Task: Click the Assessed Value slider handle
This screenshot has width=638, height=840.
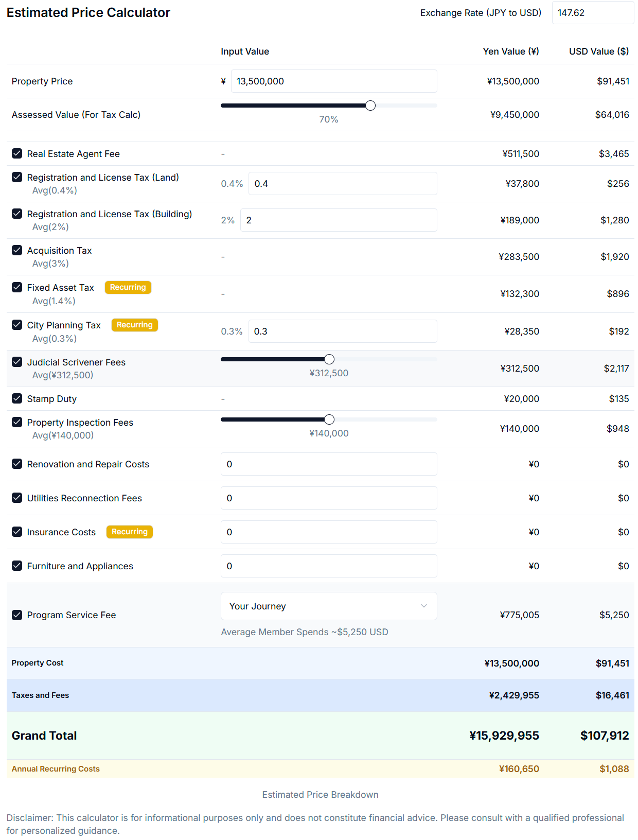Action: [x=370, y=106]
